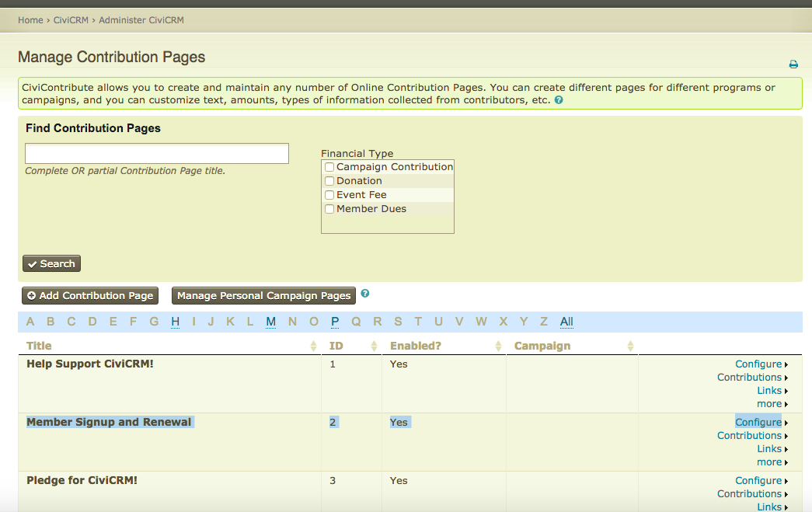
Task: Check the Donation financial type
Action: [x=329, y=181]
